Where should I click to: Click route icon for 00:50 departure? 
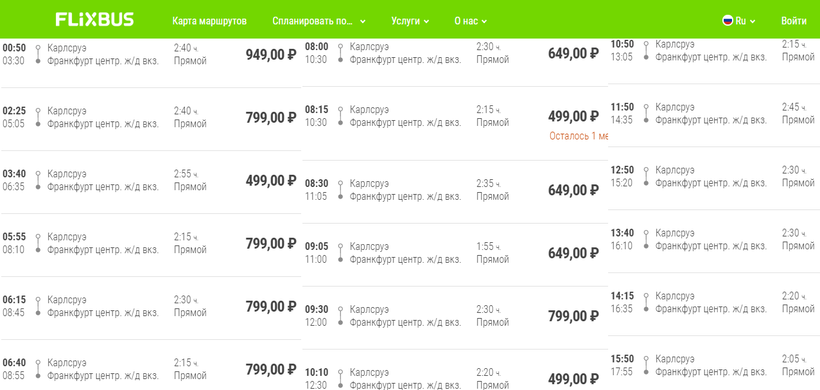point(38,54)
